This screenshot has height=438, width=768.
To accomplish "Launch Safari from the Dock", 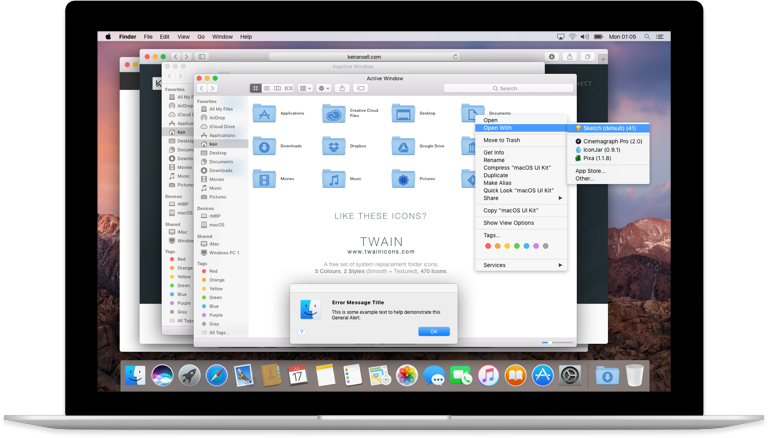I will click(216, 376).
